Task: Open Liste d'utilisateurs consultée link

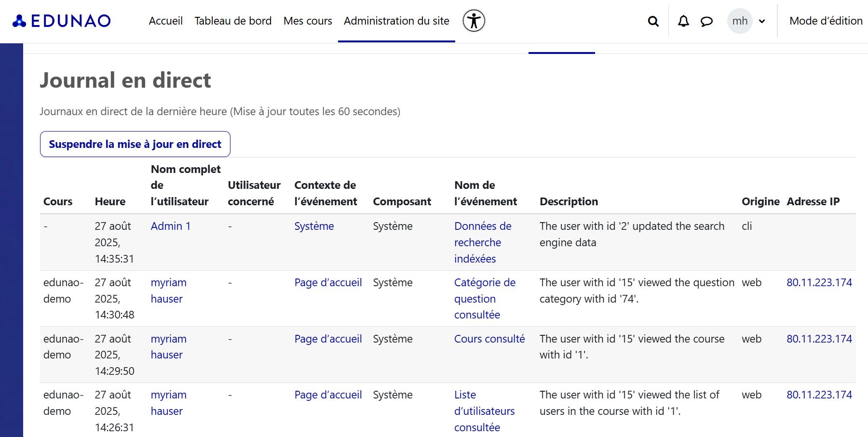Action: (484, 411)
